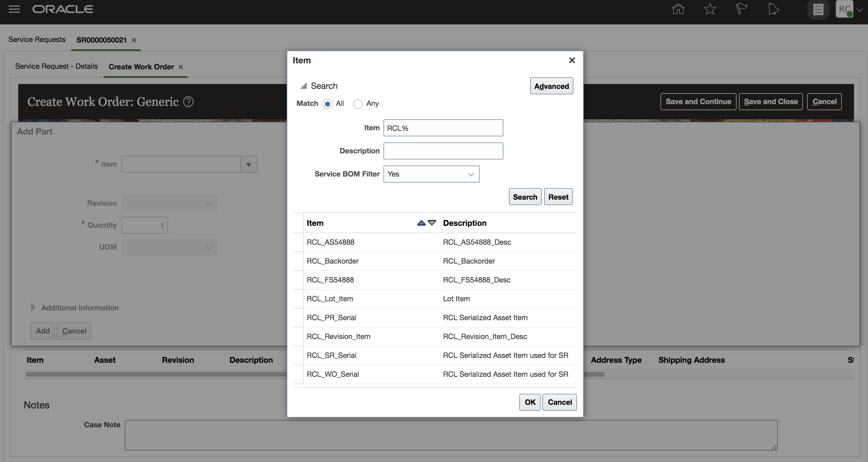Open the Service BOM Filter dropdown

[x=471, y=174]
